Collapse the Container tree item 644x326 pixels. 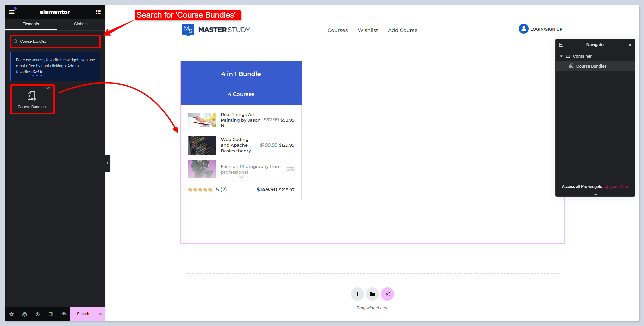coord(561,56)
